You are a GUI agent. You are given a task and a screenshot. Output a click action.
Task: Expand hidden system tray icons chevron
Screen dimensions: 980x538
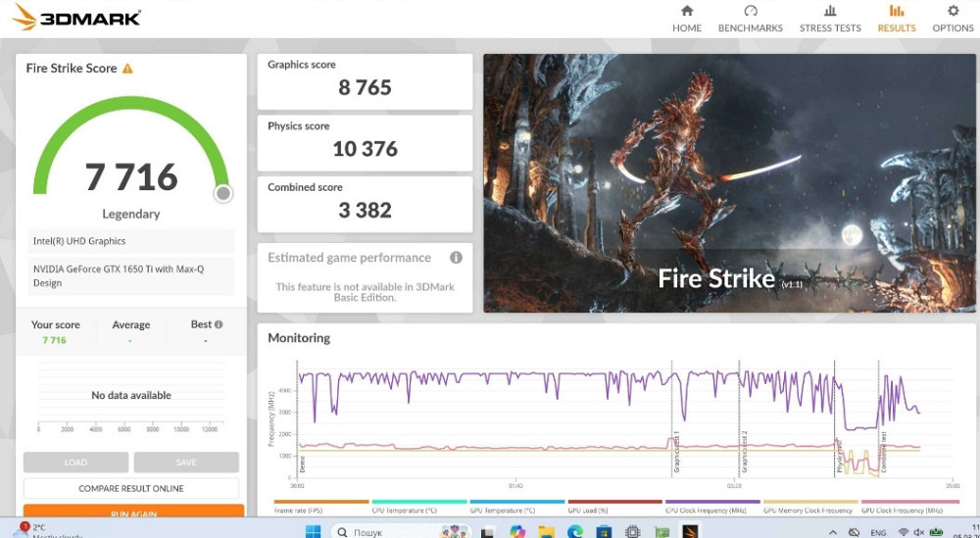pos(832,532)
